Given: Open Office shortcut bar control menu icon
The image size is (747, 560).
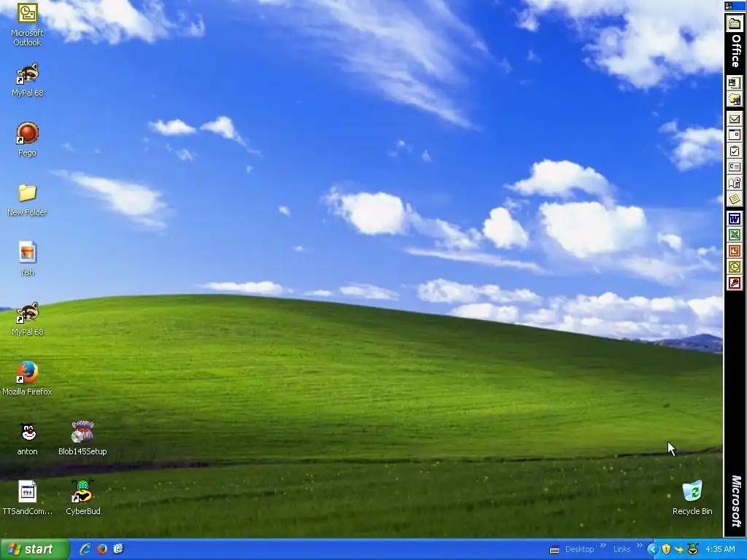Looking at the screenshot, I should [729, 6].
